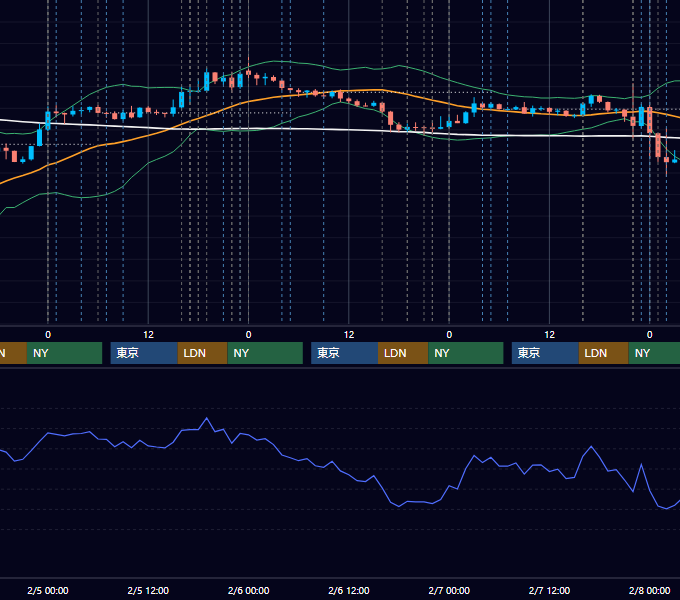Select the LDN session block on 2/7
Viewport: 680px width, 600px height.
point(604,353)
